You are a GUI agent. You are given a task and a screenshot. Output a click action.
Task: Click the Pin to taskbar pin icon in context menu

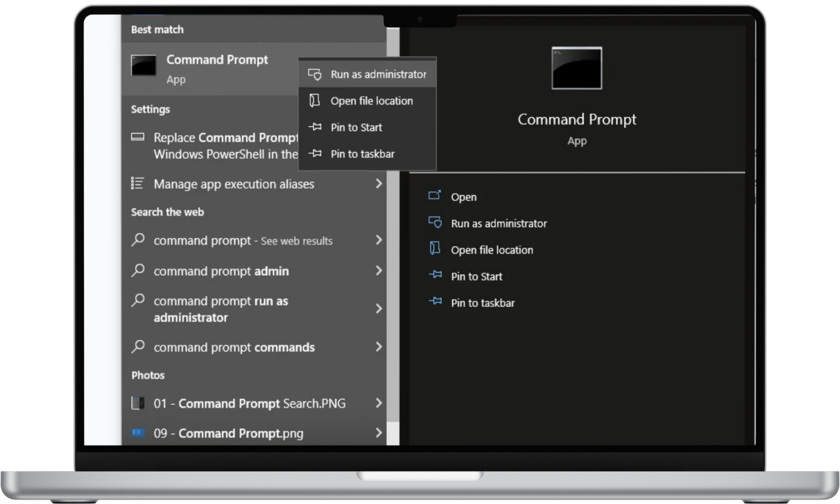click(315, 153)
